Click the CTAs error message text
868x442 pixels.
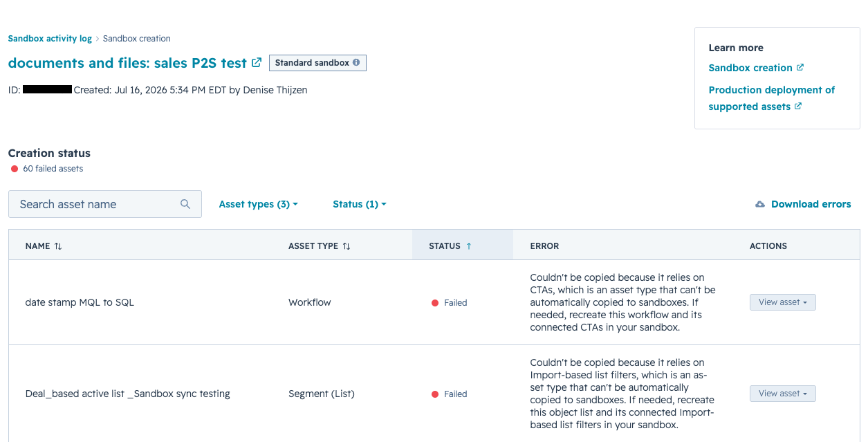click(623, 302)
